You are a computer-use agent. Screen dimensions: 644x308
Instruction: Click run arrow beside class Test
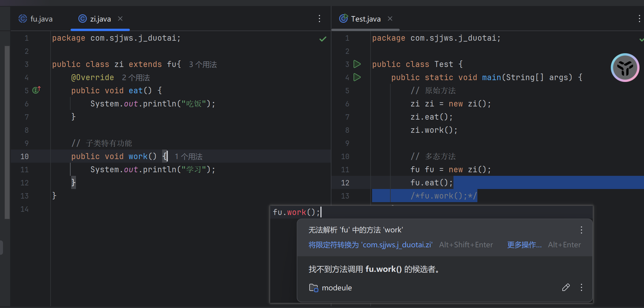coord(357,64)
